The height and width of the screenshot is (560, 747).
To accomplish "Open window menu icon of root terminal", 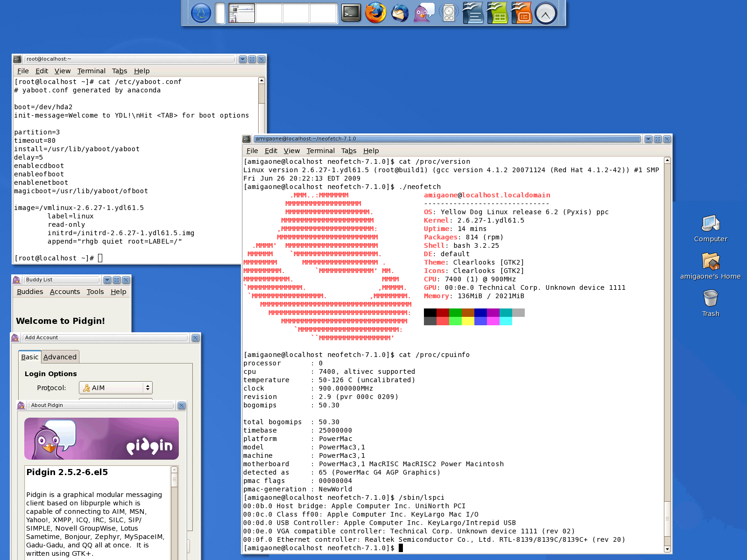I will [17, 59].
